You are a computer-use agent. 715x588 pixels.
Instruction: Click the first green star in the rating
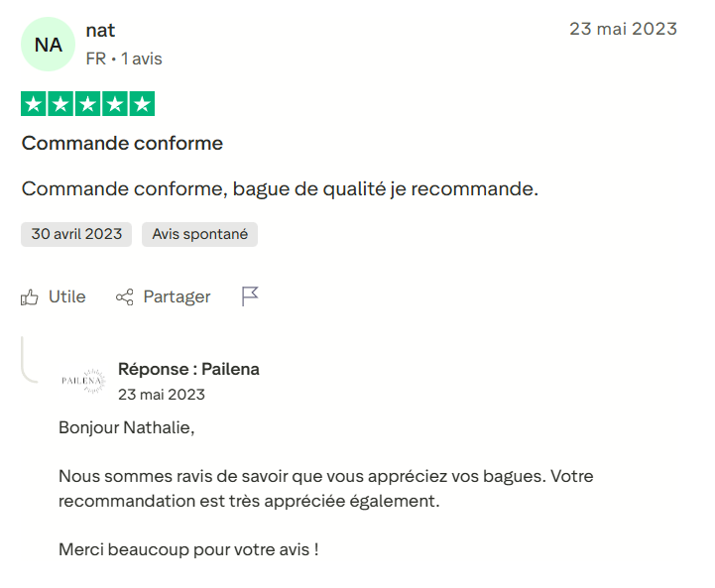tap(33, 104)
